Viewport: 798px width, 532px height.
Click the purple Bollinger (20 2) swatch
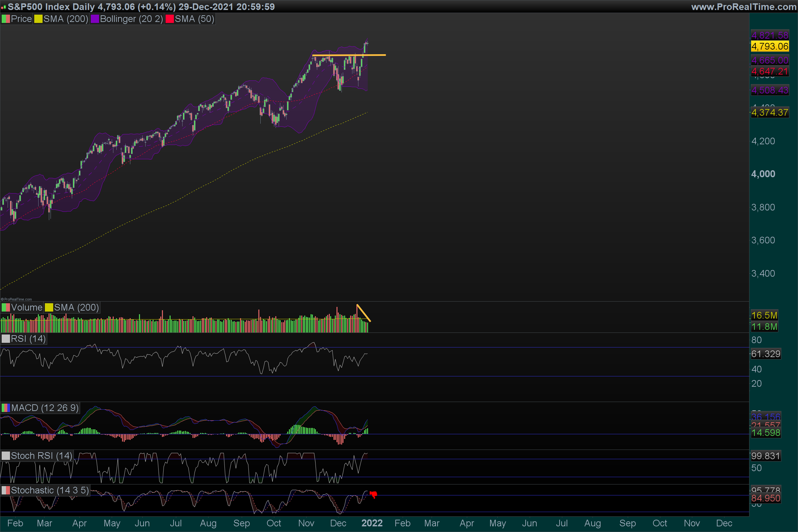coord(95,19)
